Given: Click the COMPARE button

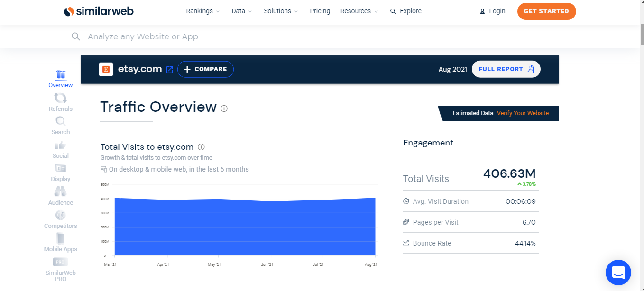Looking at the screenshot, I should coord(205,69).
